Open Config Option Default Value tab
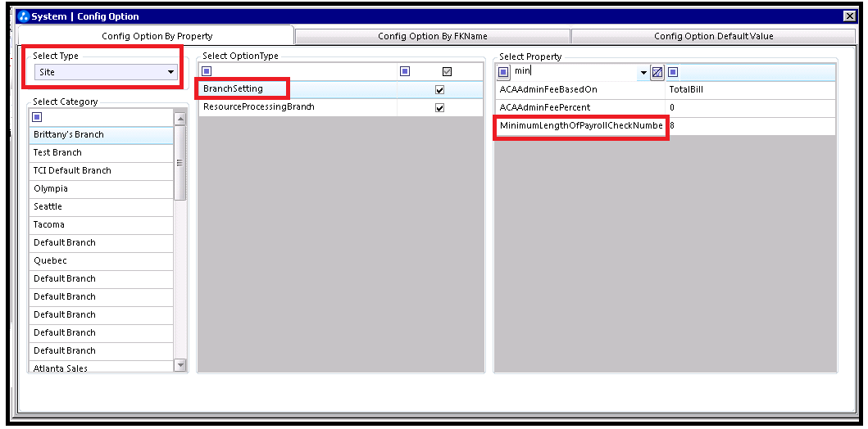Image resolution: width=868 pixels, height=429 pixels. click(x=714, y=36)
